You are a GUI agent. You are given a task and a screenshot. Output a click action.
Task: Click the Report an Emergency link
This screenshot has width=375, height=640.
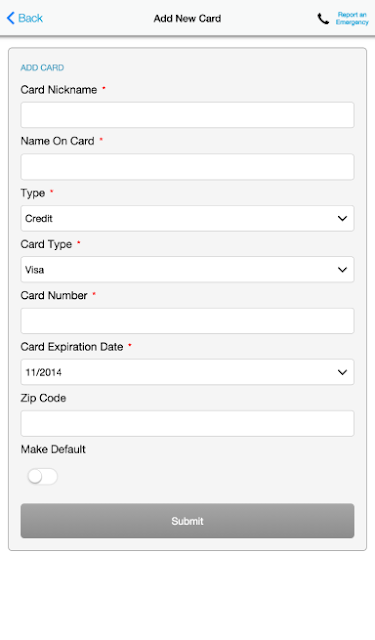[x=352, y=18]
